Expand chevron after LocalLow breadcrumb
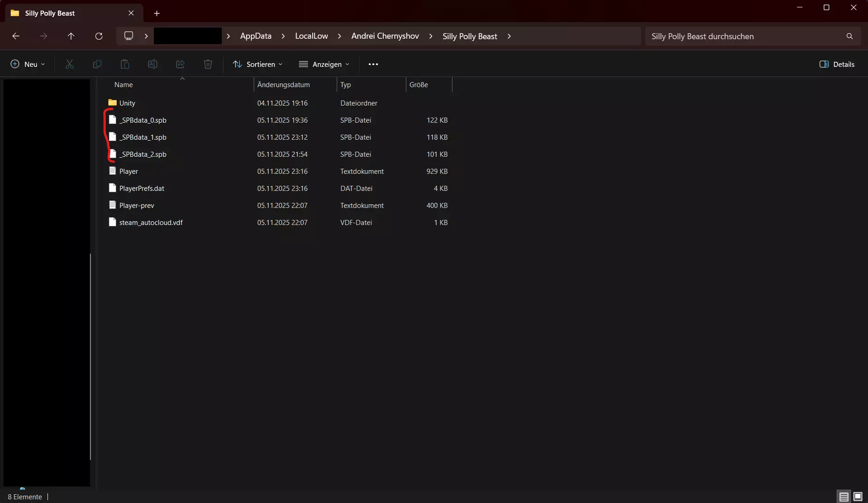Viewport: 868px width, 503px height. pos(339,36)
